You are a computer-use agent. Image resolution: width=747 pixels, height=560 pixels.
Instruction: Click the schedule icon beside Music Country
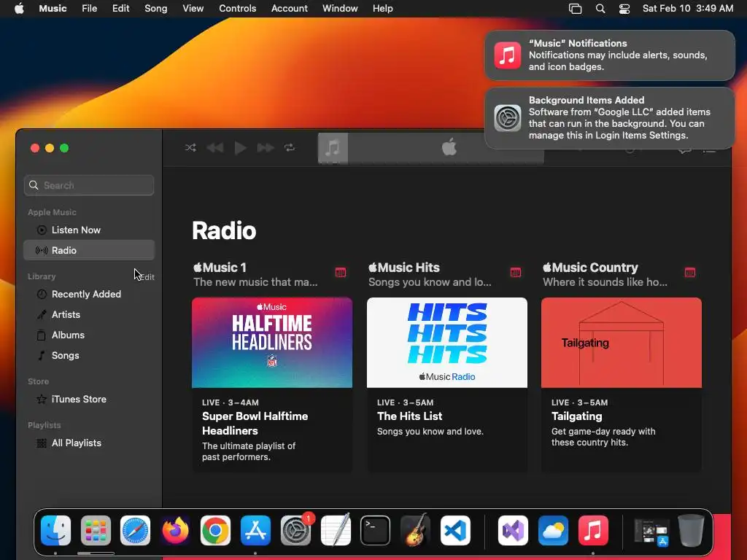click(690, 273)
